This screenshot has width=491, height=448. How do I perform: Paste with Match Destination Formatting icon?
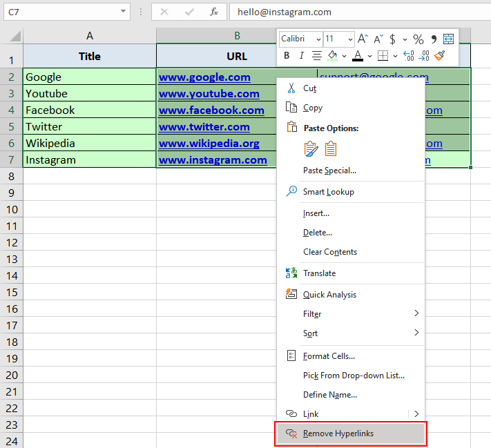pos(331,148)
